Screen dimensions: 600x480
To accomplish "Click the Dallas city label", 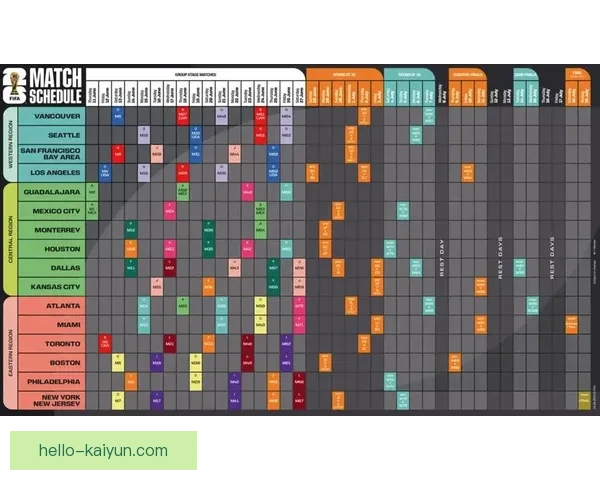I will pos(51,268).
